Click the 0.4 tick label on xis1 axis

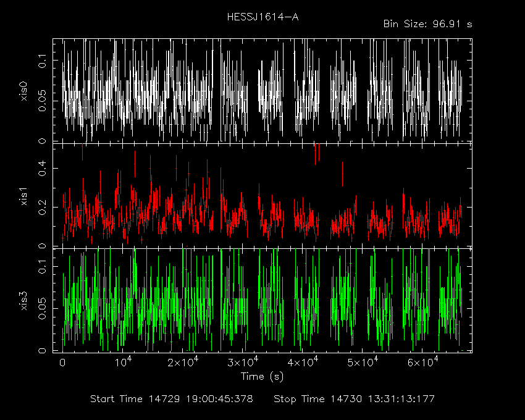click(42, 169)
